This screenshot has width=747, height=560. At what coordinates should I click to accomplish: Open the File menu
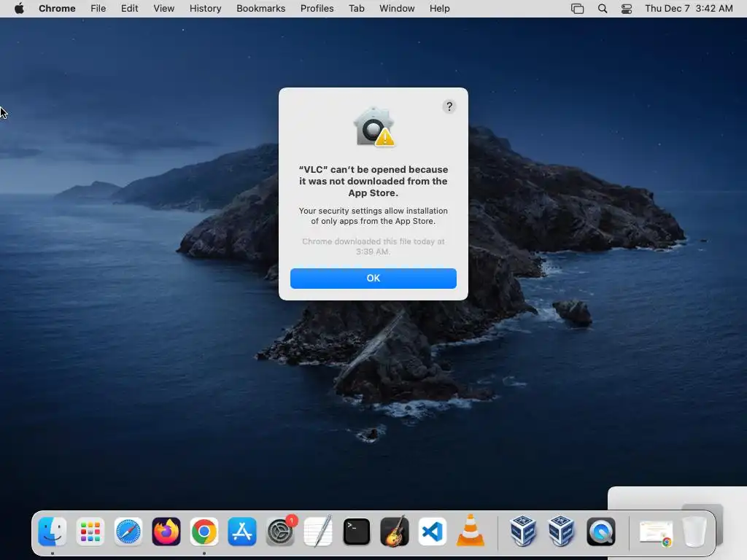98,9
